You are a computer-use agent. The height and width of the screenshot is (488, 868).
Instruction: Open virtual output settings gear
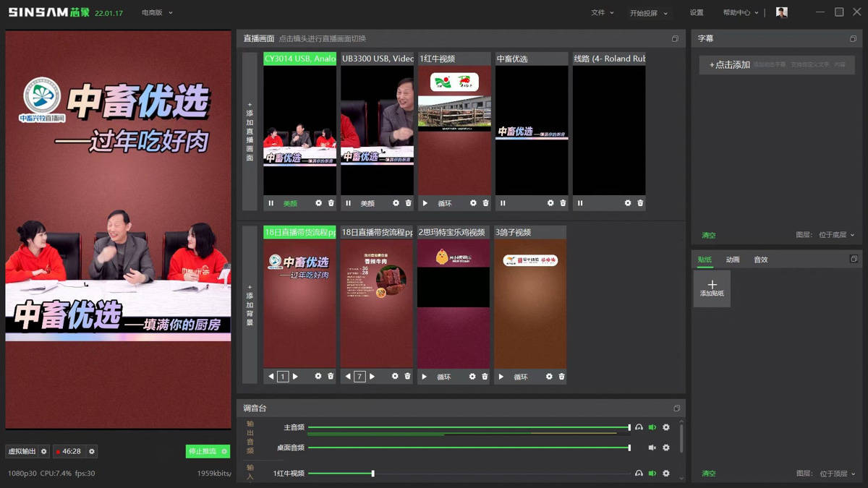click(x=44, y=451)
